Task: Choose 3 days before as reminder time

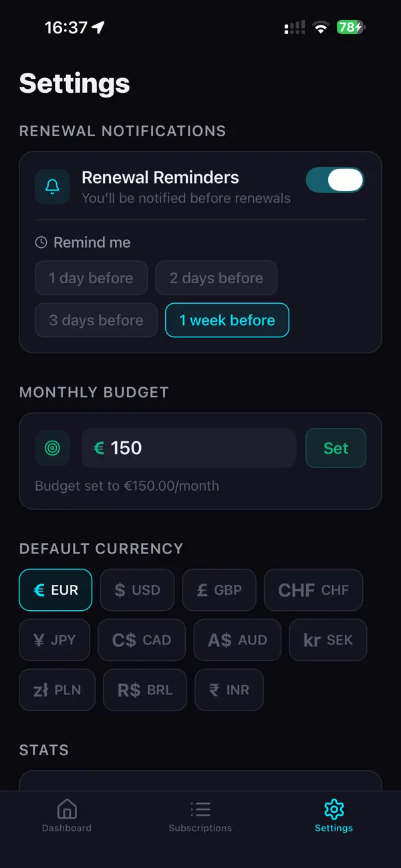Action: [96, 320]
